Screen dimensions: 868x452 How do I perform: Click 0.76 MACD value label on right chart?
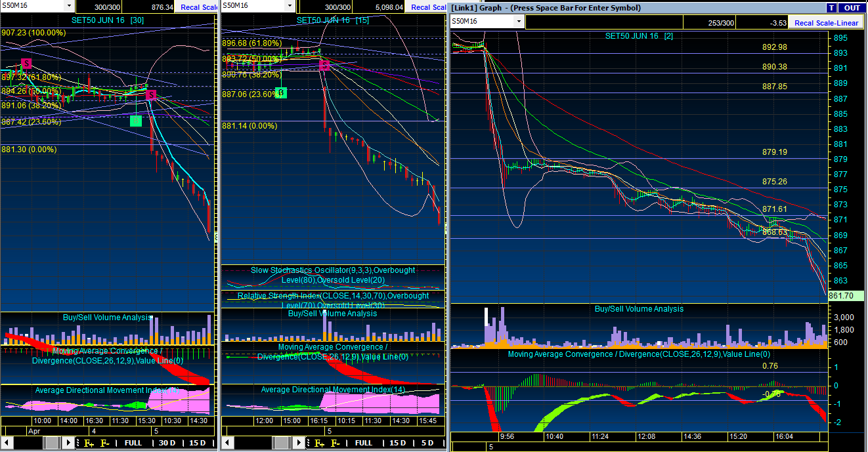point(770,366)
